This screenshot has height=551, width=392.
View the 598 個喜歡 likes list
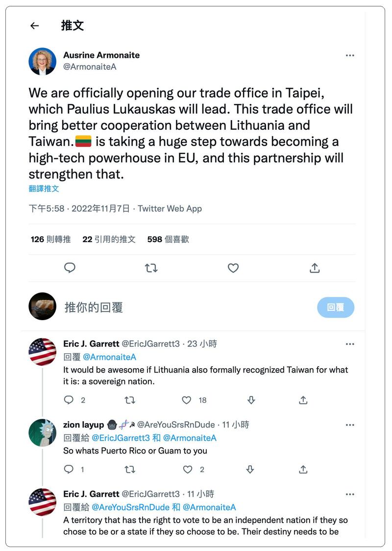168,239
